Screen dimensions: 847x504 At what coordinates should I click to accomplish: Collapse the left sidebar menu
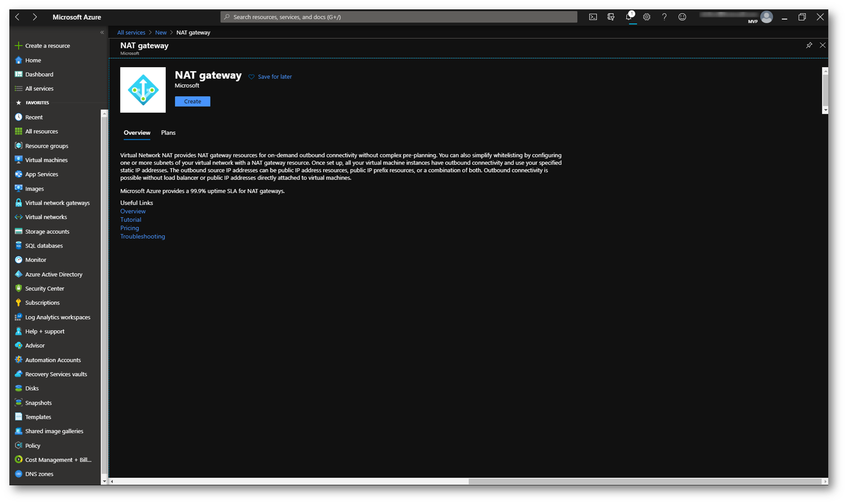pyautogui.click(x=102, y=33)
